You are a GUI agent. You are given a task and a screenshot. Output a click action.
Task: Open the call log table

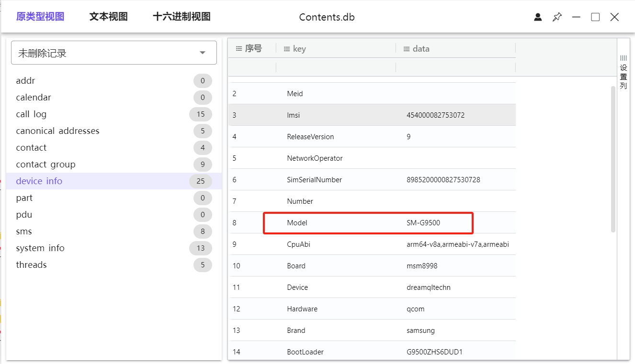pyautogui.click(x=31, y=114)
